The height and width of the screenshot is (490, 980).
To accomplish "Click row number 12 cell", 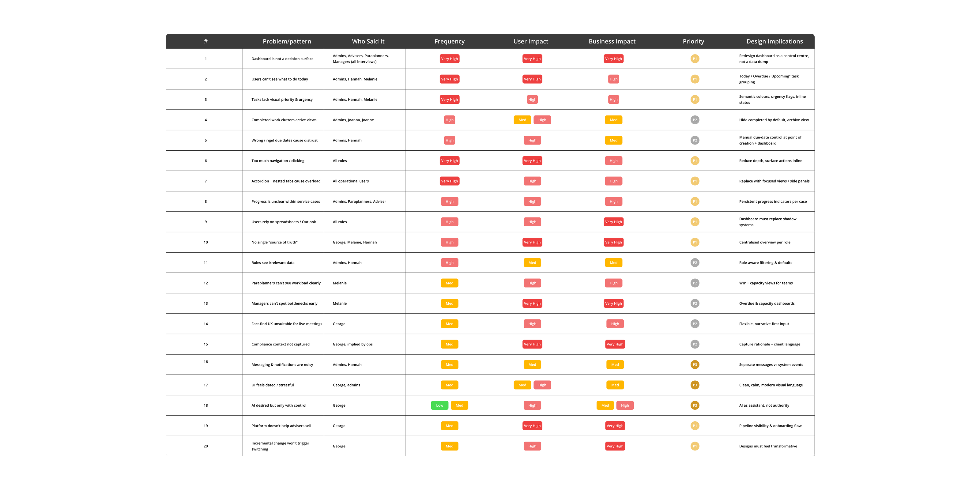I will (x=205, y=283).
